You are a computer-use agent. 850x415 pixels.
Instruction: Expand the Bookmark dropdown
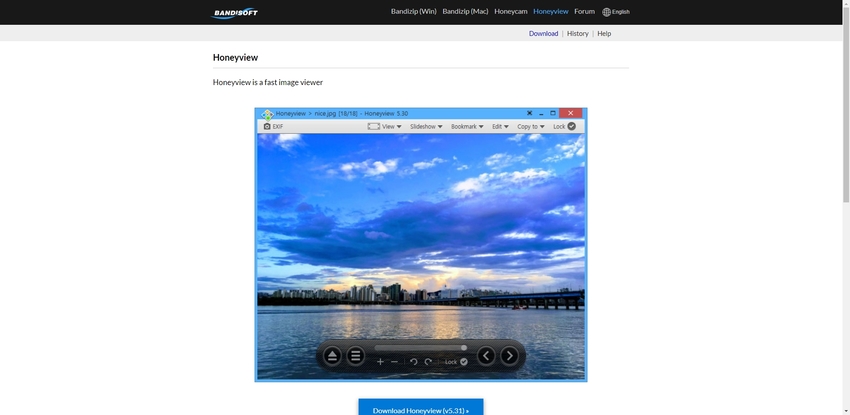(467, 127)
